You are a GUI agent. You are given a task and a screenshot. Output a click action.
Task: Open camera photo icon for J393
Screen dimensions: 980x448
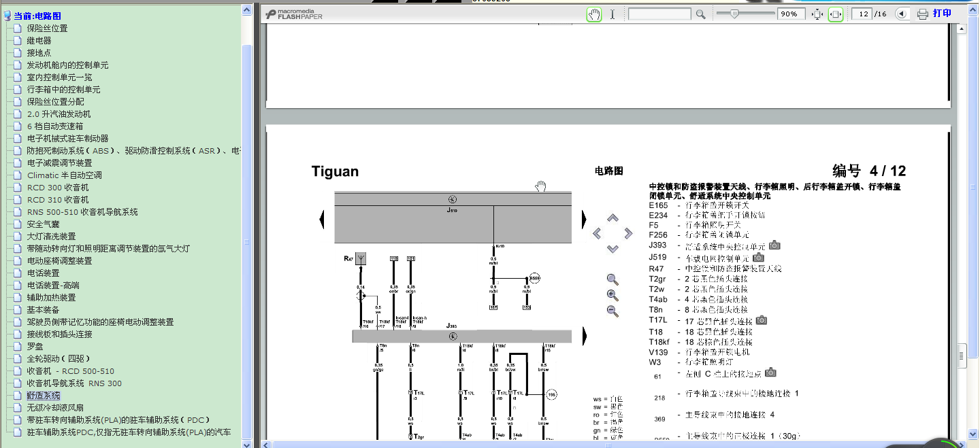click(774, 245)
